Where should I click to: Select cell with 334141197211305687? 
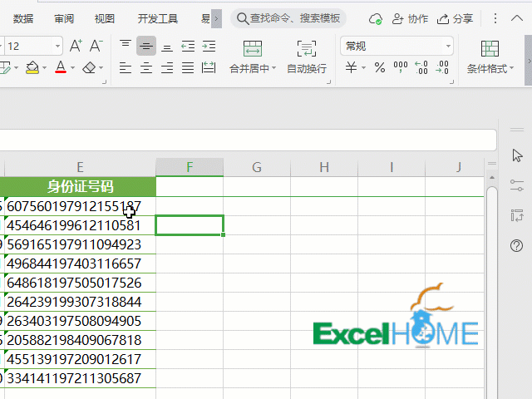80,378
